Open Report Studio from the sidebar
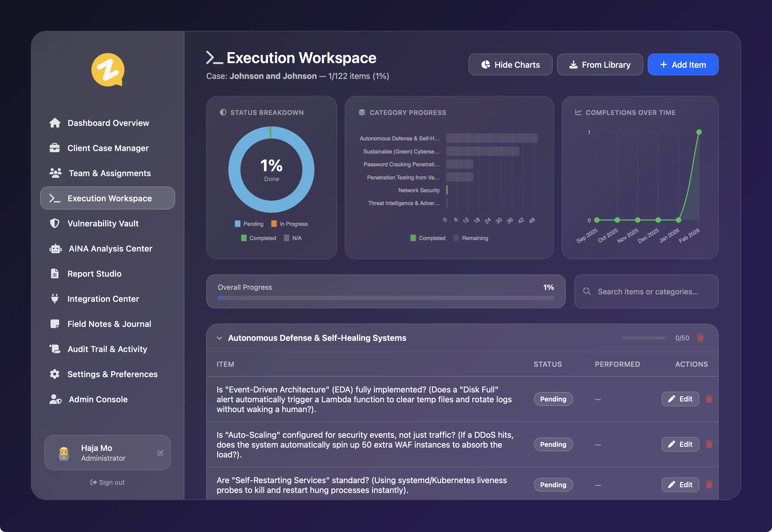This screenshot has height=532, width=772. [94, 274]
